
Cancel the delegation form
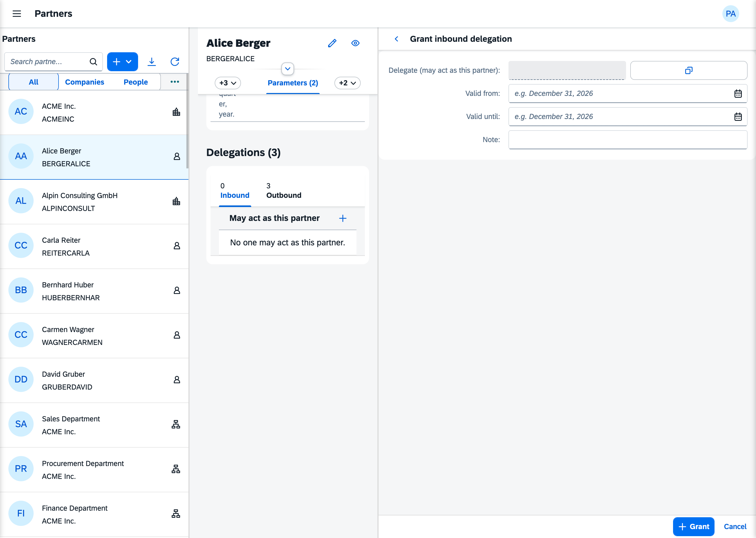735,526
